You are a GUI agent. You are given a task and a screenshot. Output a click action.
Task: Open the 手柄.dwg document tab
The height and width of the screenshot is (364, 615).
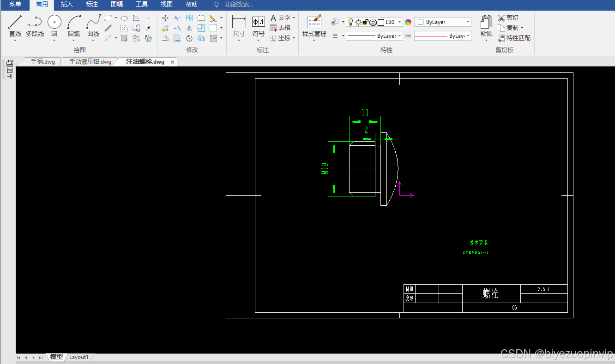[43, 62]
